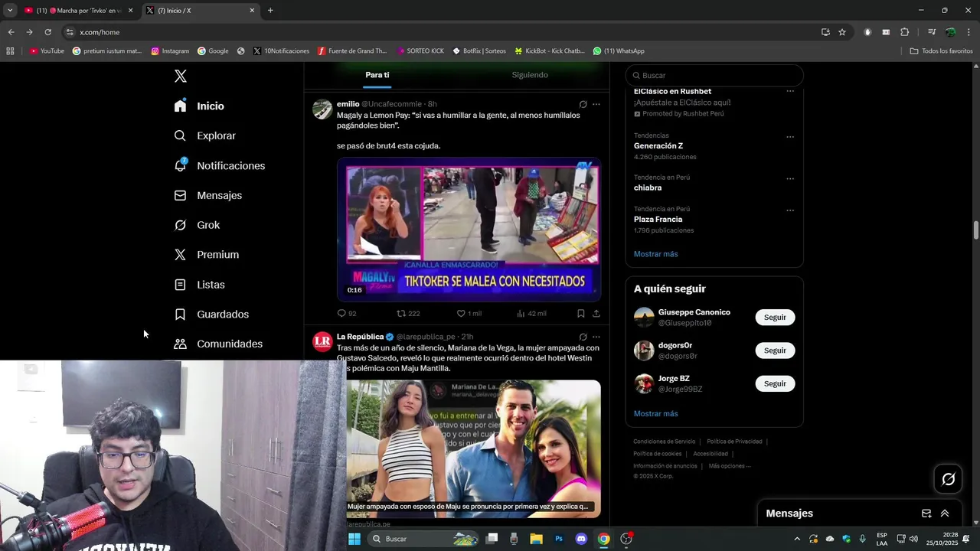
Task: Open the YouTube bookmark
Action: click(47, 51)
